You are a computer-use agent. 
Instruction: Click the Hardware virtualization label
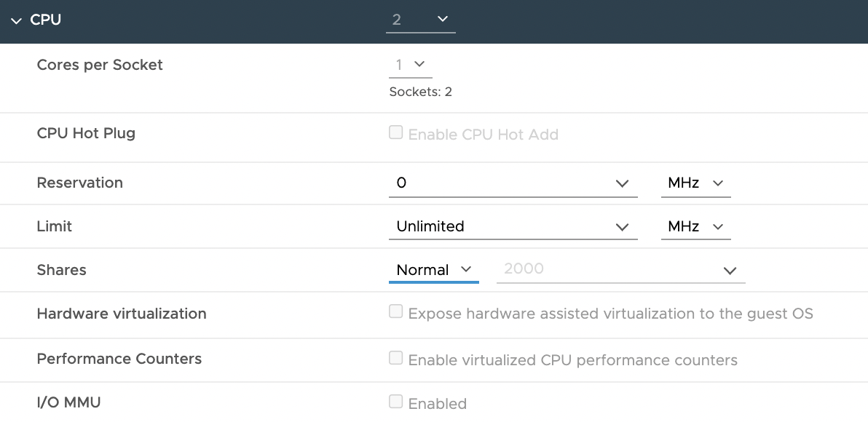click(121, 314)
